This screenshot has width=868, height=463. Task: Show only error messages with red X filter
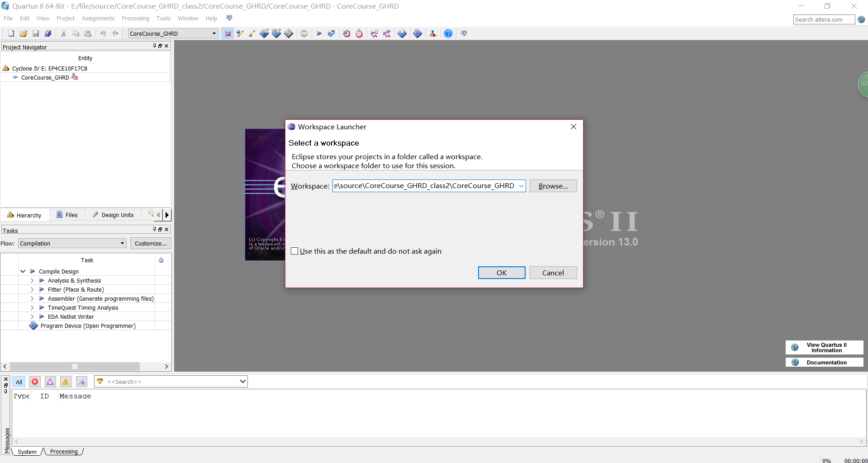(x=35, y=382)
